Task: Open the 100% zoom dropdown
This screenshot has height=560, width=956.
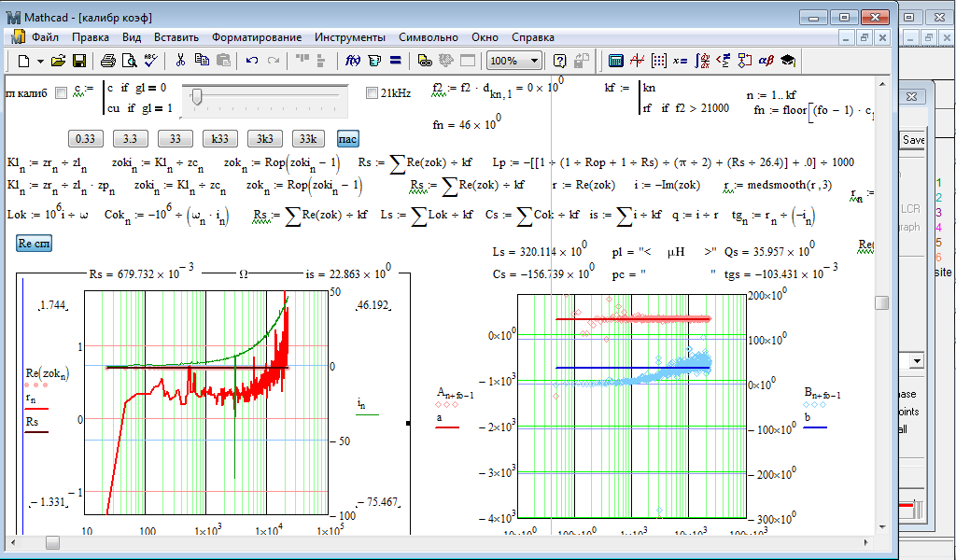Action: click(x=534, y=61)
